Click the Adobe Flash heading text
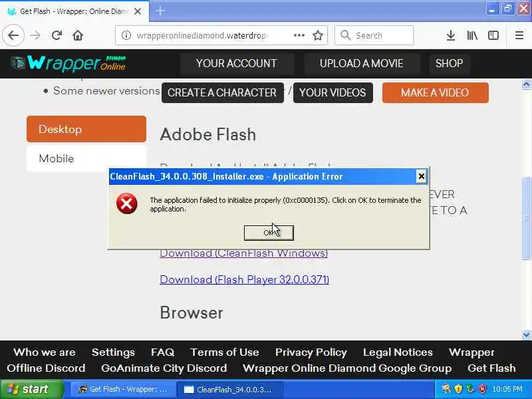This screenshot has width=532, height=399. coord(208,134)
